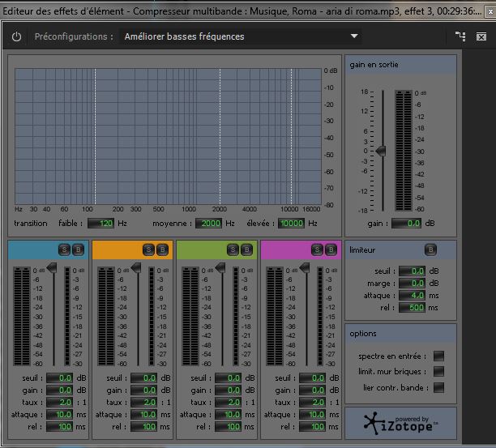496x448 pixels.
Task: Enable limit. mur briques option
Action: [438, 371]
